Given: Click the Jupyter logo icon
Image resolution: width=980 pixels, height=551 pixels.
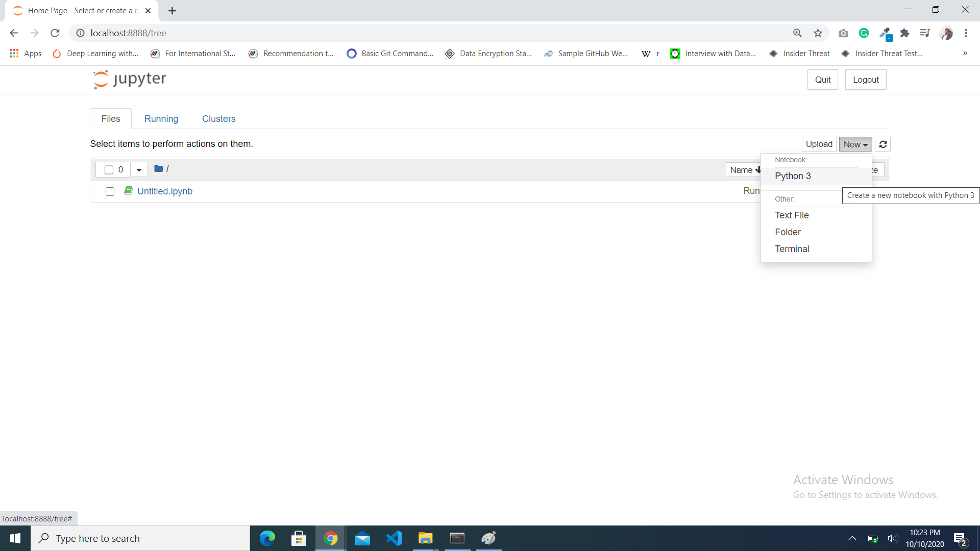Looking at the screenshot, I should pyautogui.click(x=101, y=79).
